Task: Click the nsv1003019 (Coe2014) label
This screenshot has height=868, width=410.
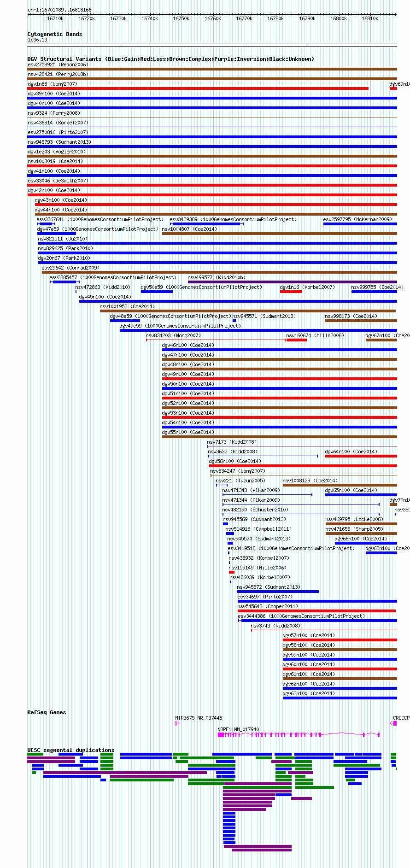Action: [x=55, y=161]
